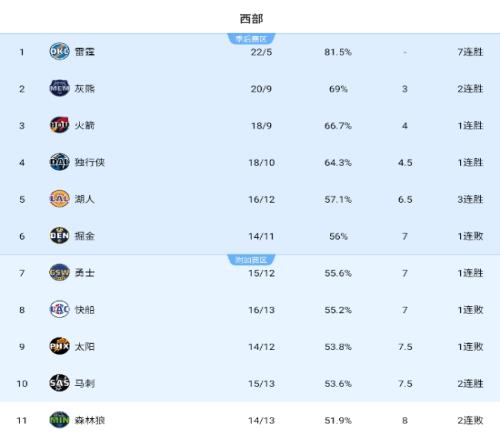
Task: Open team name 雷霆
Action: coord(85,52)
